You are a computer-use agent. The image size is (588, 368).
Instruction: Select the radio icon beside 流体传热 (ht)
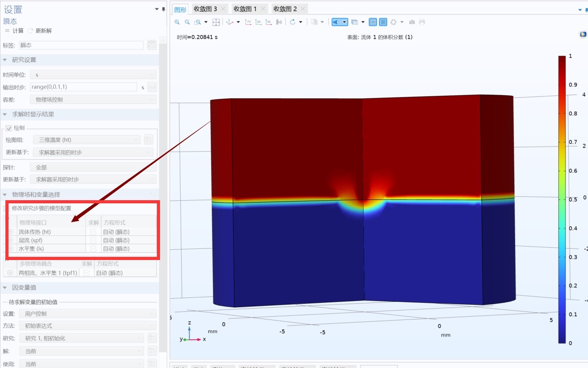click(x=10, y=232)
